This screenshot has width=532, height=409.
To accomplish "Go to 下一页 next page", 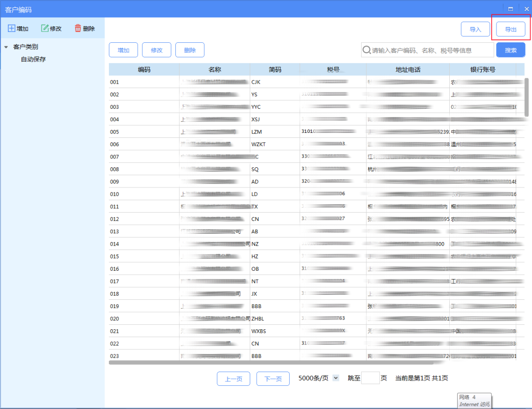I will point(273,378).
